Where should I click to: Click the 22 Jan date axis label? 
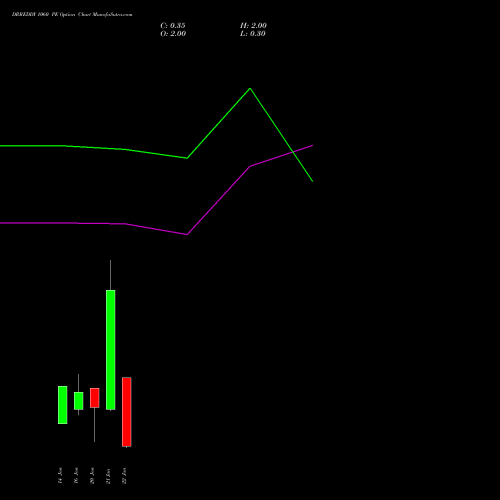(124, 476)
